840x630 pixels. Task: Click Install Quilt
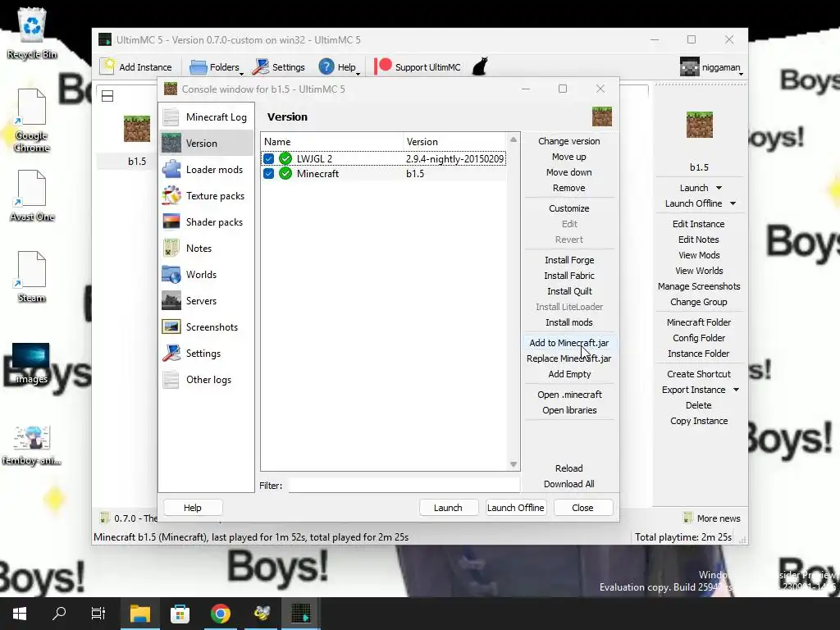tap(569, 291)
